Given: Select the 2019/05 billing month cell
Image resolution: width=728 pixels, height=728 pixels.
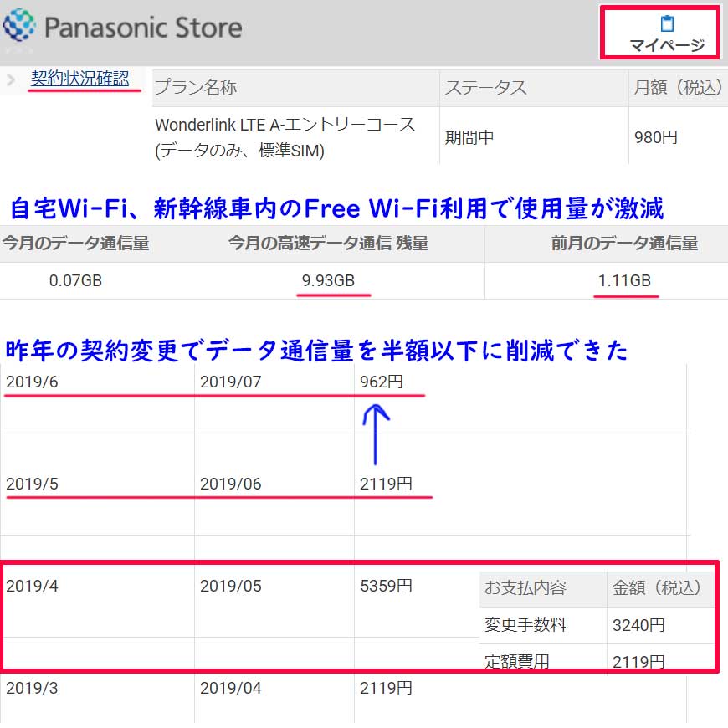Looking at the screenshot, I should click(231, 586).
